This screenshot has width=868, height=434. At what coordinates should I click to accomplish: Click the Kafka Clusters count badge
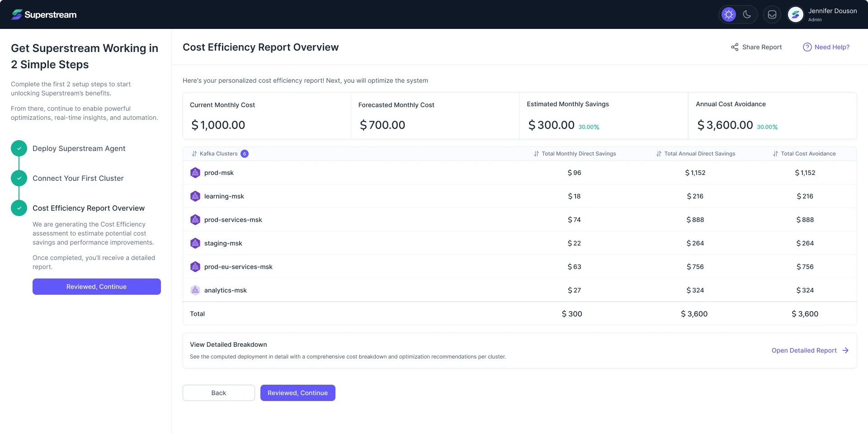pos(245,154)
